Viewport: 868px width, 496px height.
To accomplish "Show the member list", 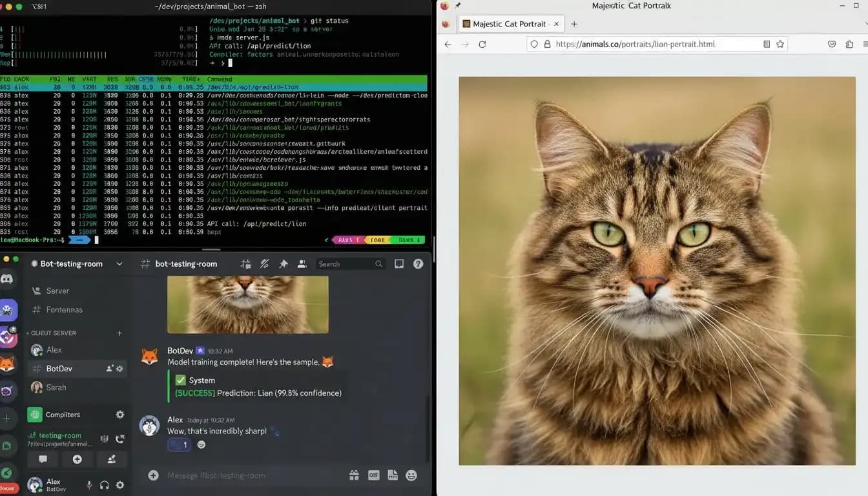I will click(x=302, y=263).
